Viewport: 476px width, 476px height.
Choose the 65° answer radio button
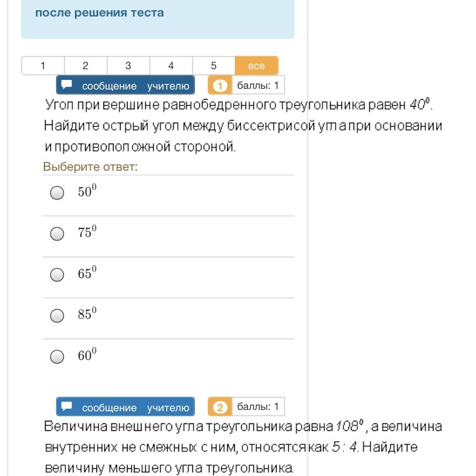57,275
